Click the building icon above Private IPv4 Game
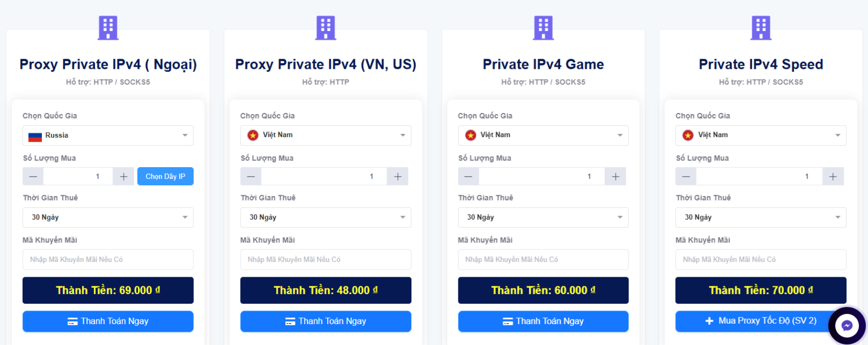 point(543,27)
